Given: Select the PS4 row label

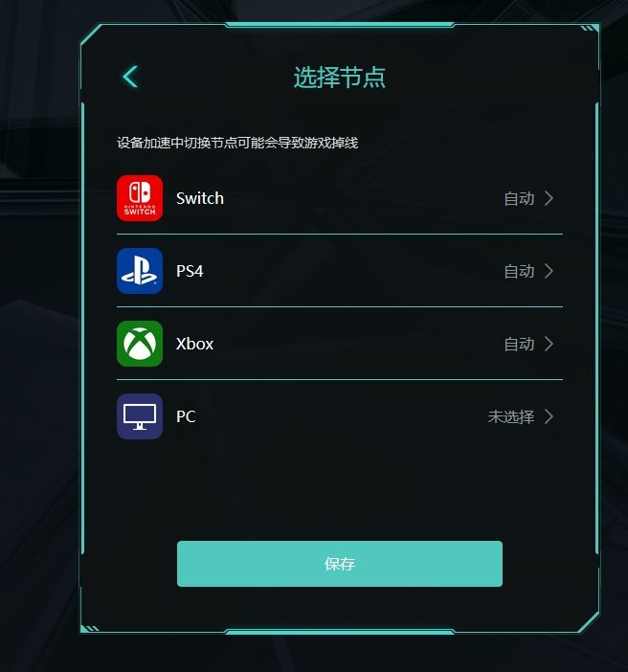Looking at the screenshot, I should pyautogui.click(x=190, y=271).
